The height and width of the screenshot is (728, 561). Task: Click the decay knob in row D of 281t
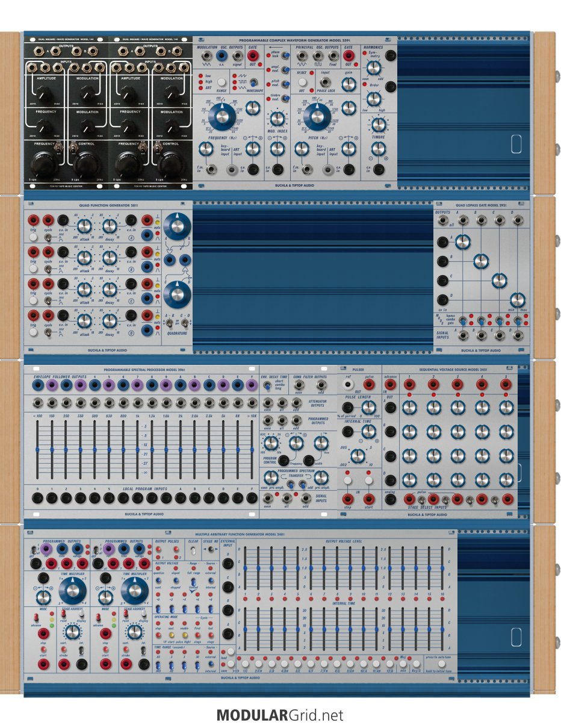[109, 320]
